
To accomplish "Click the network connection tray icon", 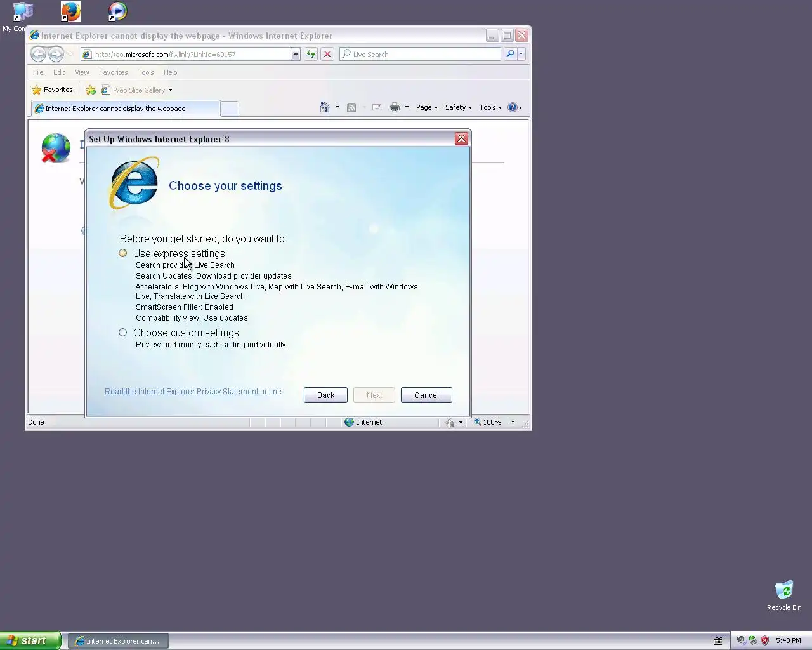I will point(752,640).
